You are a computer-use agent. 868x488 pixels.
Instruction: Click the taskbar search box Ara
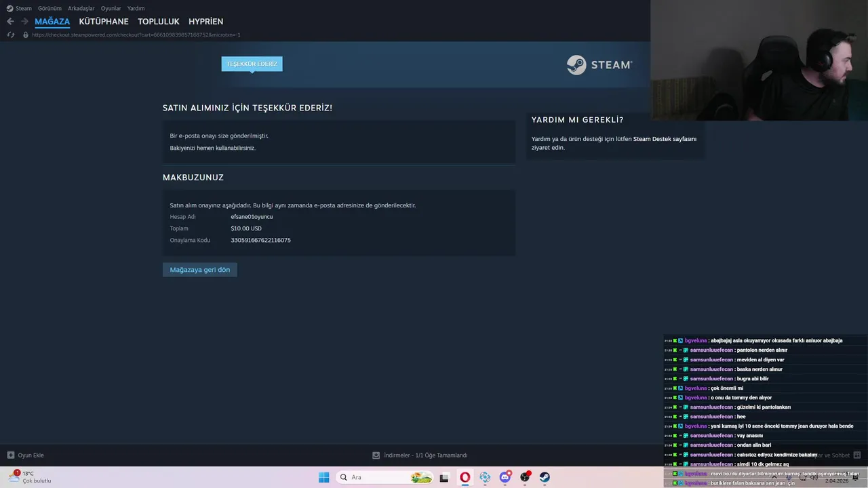385,477
